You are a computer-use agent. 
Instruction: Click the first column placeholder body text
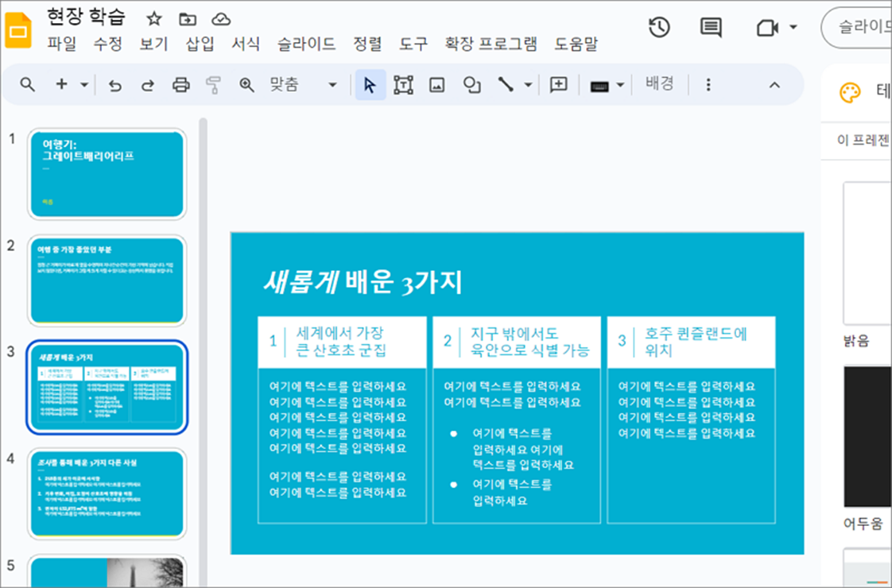[x=338, y=439]
